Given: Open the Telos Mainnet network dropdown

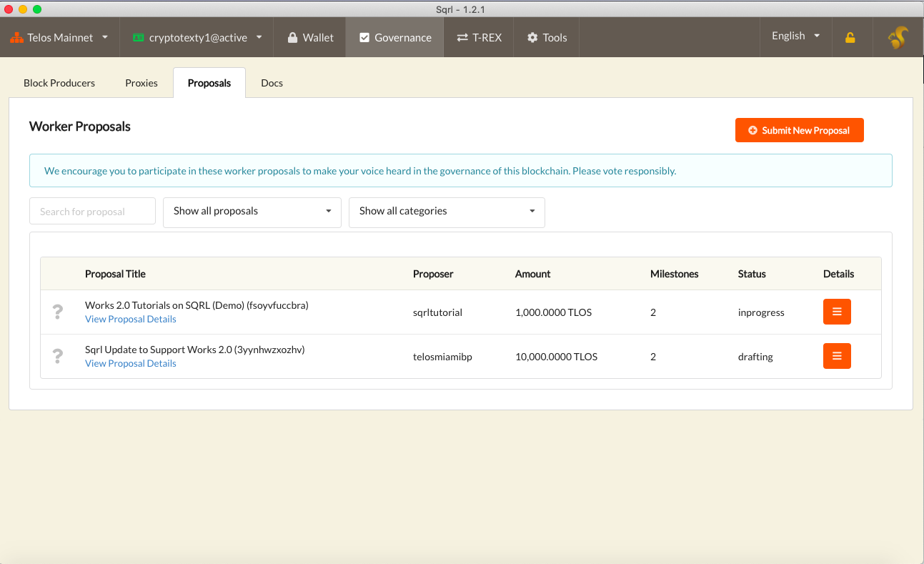Looking at the screenshot, I should [x=59, y=37].
